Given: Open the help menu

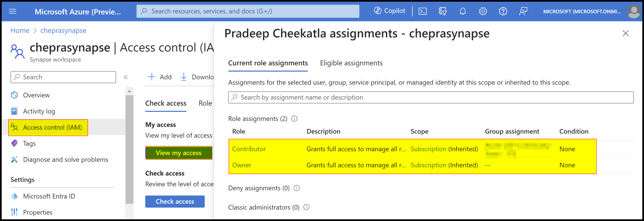Looking at the screenshot, I should [x=503, y=11].
